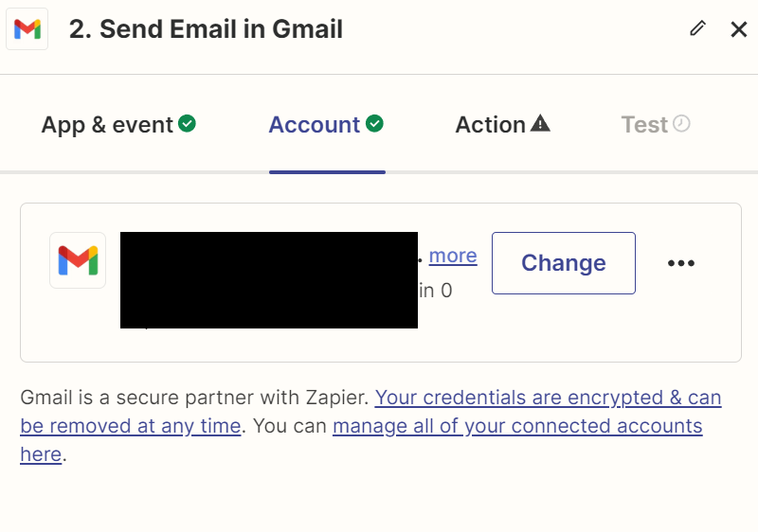
Task: Open the credentials are encrypted link
Action: (x=548, y=398)
